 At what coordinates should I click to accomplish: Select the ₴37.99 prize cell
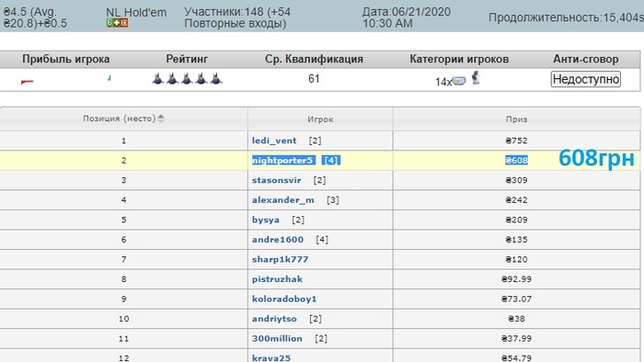tap(516, 339)
